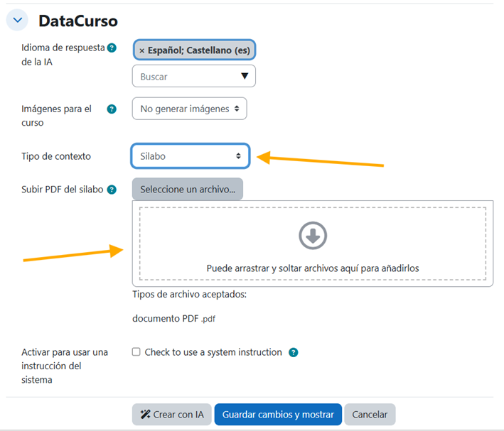Image resolution: width=504 pixels, height=431 pixels.
Task: Show help for Imágenes para el curso
Action: (x=111, y=109)
